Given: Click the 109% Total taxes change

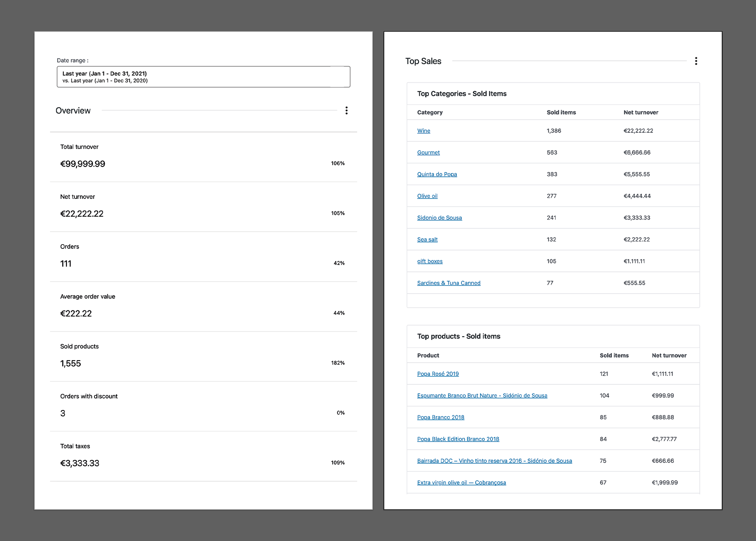Looking at the screenshot, I should (338, 463).
